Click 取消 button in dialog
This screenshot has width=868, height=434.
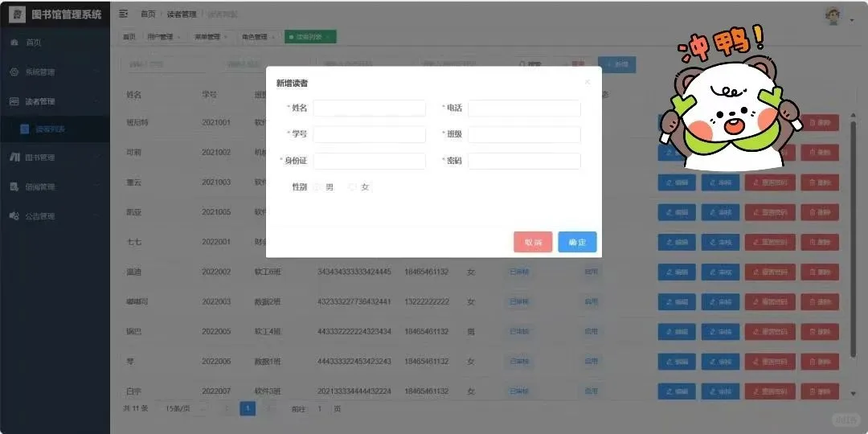pyautogui.click(x=533, y=242)
